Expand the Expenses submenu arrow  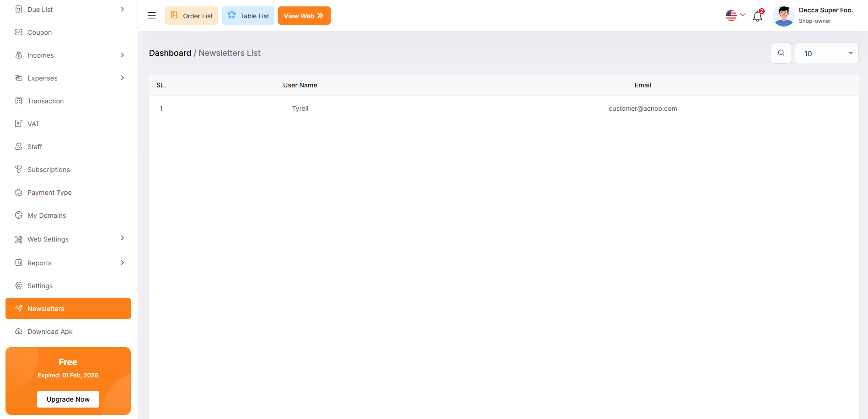pyautogui.click(x=122, y=78)
